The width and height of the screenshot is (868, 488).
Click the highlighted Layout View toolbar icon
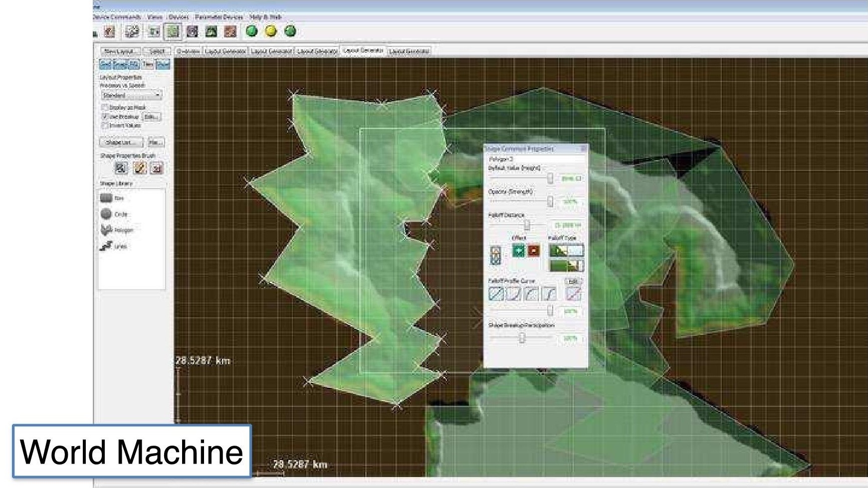coord(173,32)
